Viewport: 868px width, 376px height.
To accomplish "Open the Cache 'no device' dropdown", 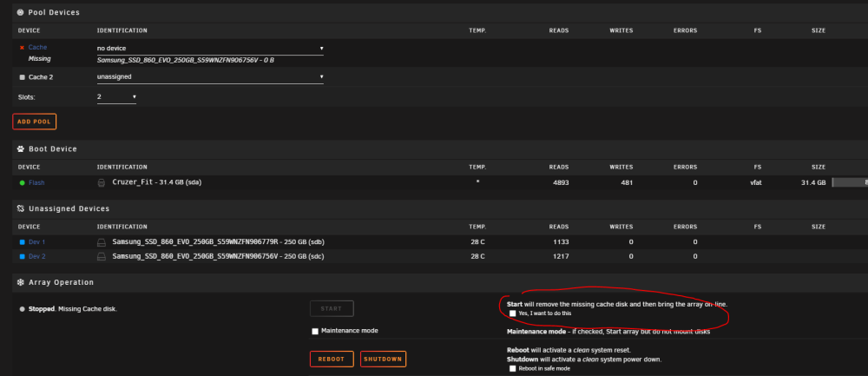I will click(x=210, y=48).
